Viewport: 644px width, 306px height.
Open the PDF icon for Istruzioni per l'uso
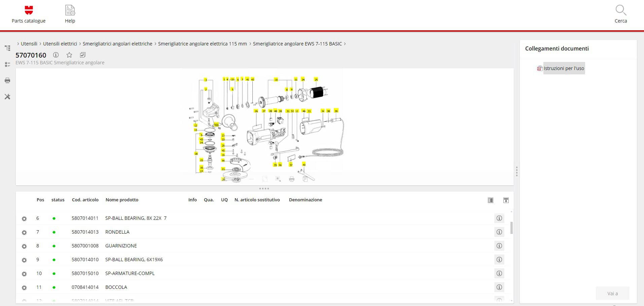[540, 68]
